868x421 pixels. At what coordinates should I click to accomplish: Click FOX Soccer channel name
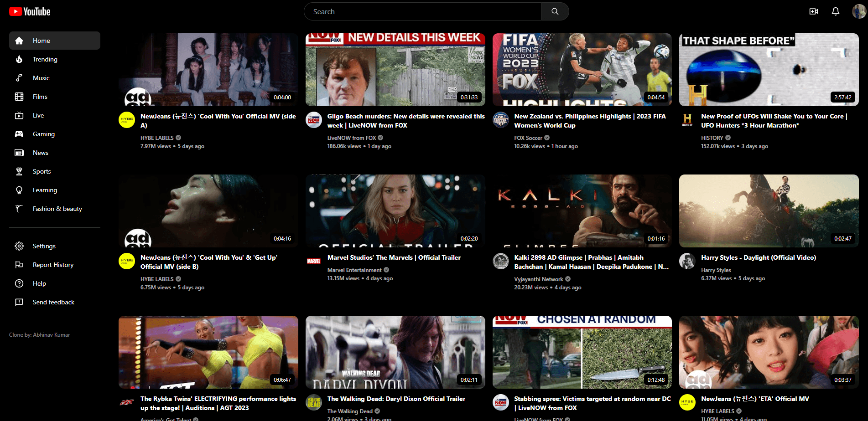pos(528,138)
